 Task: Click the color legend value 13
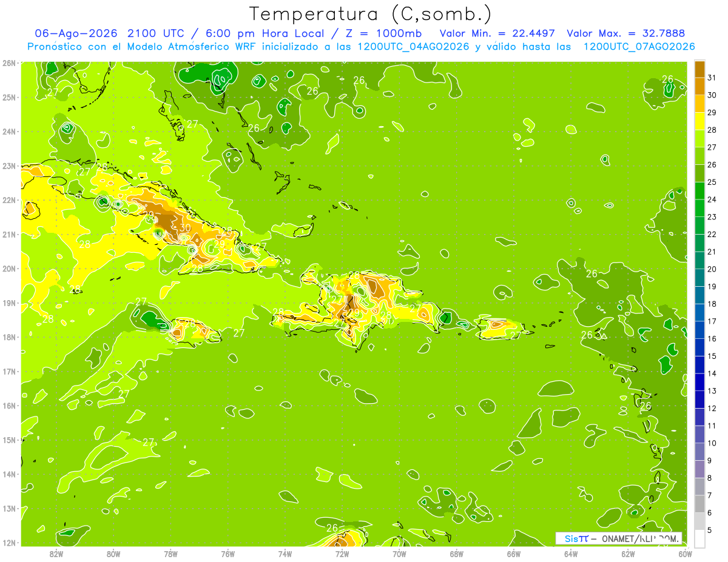(x=712, y=391)
